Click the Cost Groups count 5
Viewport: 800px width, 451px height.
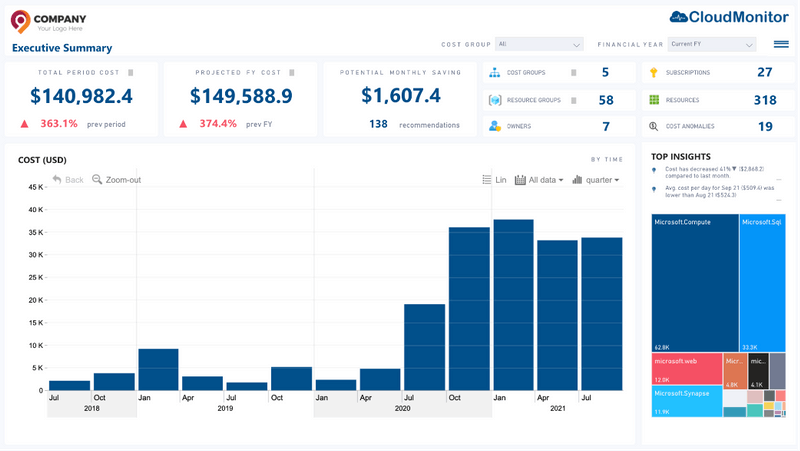pyautogui.click(x=605, y=72)
